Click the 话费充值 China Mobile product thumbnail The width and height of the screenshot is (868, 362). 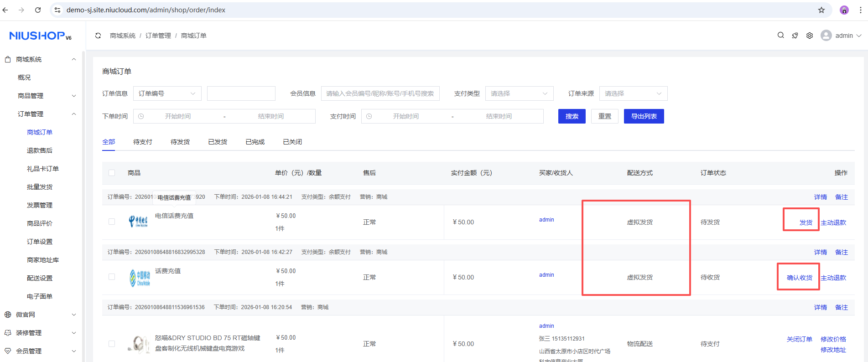[x=140, y=277]
